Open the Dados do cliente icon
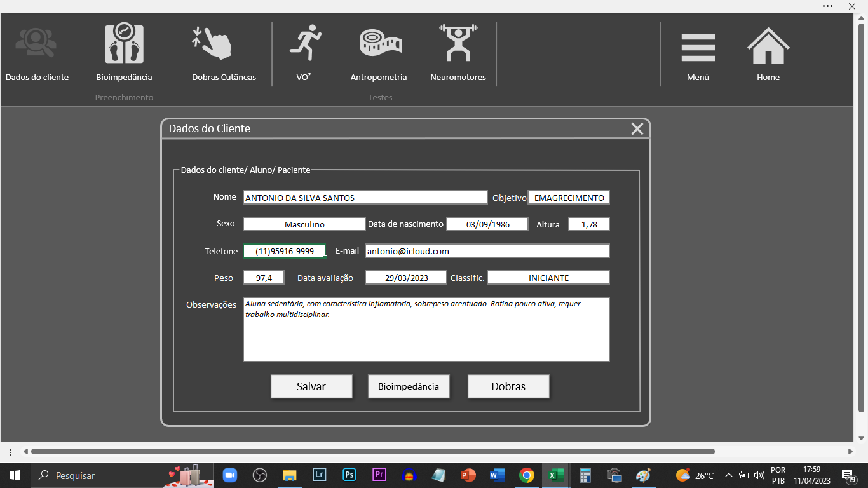This screenshot has width=868, height=488. (36, 45)
